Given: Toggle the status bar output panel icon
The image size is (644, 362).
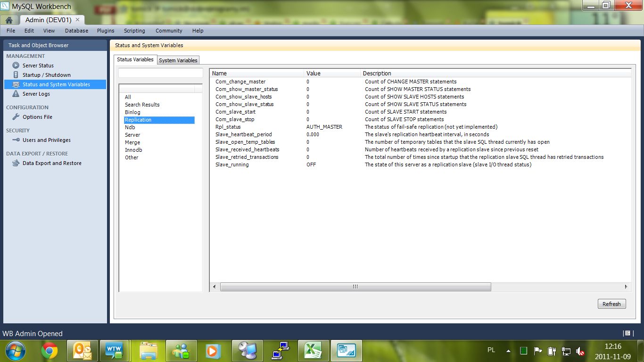Looking at the screenshot, I should [x=627, y=333].
